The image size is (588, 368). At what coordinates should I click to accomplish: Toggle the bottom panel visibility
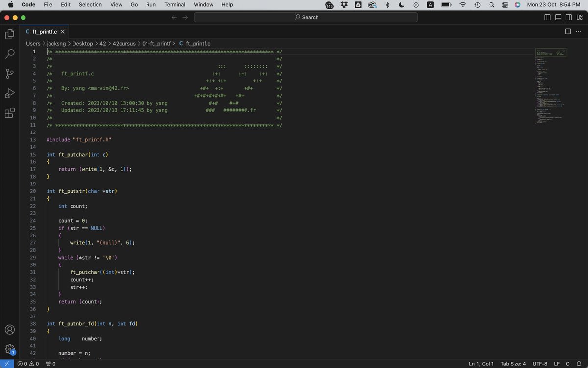[x=558, y=17]
